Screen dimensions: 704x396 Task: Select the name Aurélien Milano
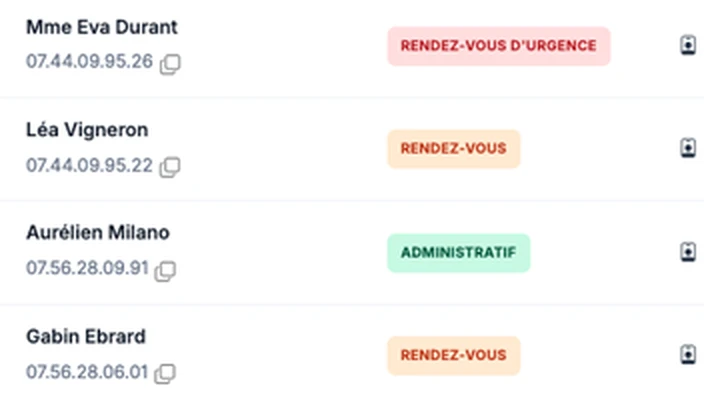pos(98,233)
